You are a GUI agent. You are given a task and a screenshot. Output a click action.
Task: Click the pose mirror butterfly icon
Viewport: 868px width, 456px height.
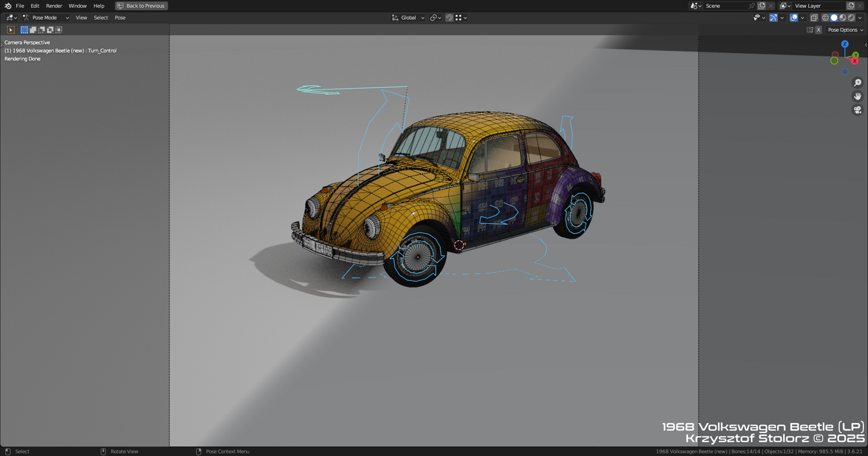coord(810,30)
